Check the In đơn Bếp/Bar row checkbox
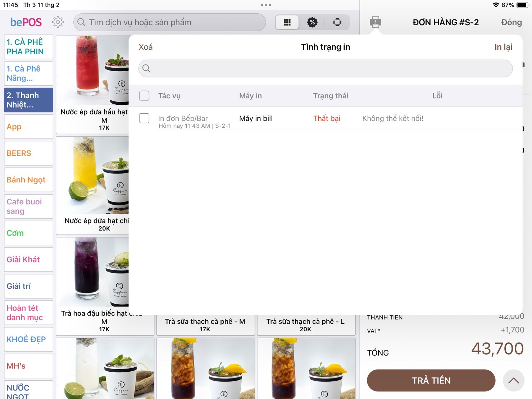Viewport: 532px width, 399px height. click(144, 118)
